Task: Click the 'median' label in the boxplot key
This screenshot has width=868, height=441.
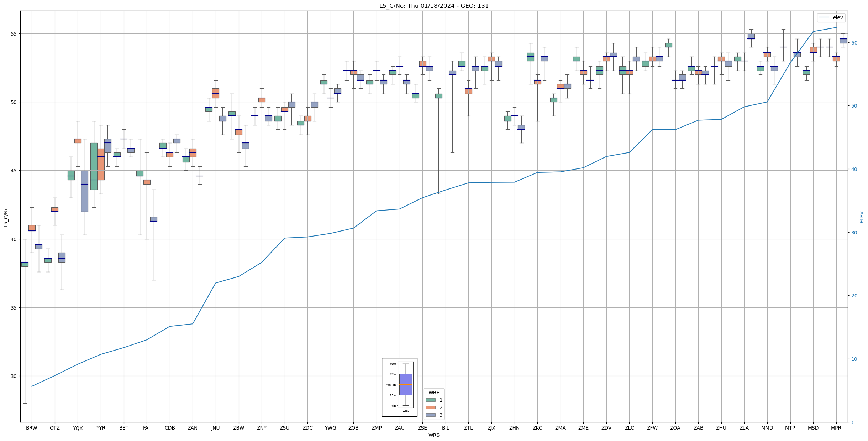Action: tap(390, 385)
